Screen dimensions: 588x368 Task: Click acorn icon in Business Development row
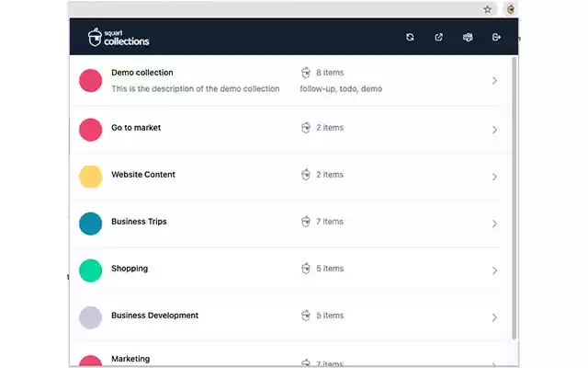tap(306, 316)
